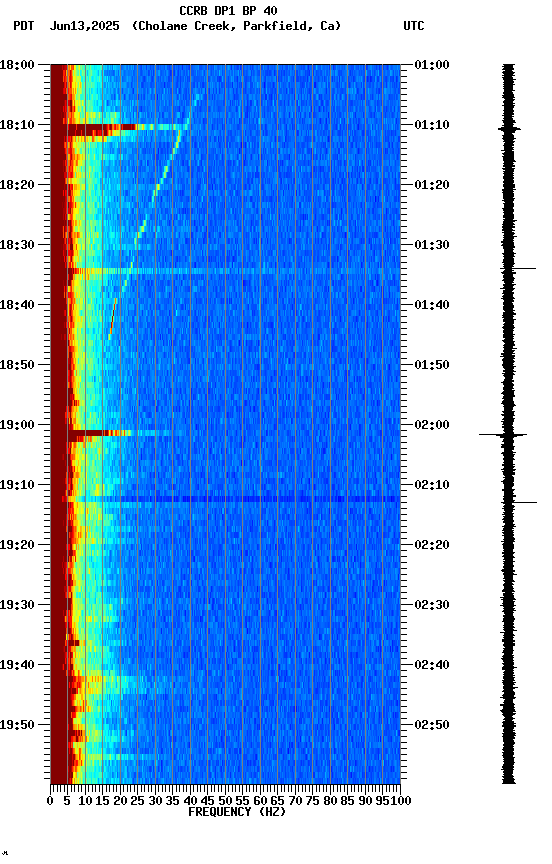Click the 20 Hz frequency tick label

(120, 801)
